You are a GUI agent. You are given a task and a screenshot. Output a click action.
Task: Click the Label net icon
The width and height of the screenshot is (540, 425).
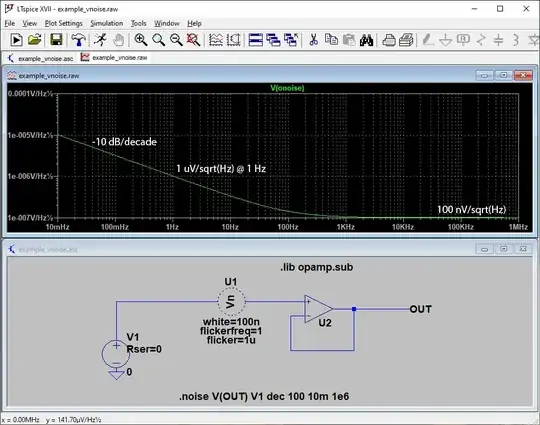pos(463,40)
